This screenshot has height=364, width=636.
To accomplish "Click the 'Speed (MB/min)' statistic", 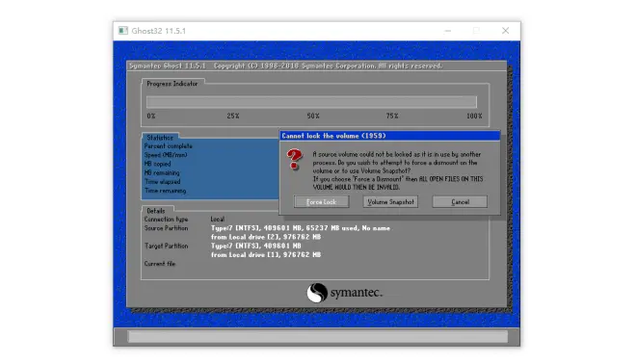I will [166, 155].
